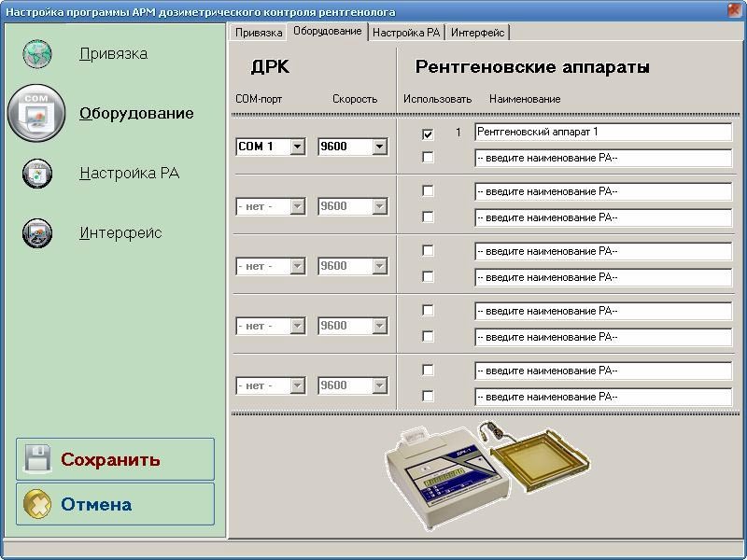The width and height of the screenshot is (747, 560).
Task: Click the Интерфейс sidebar icon
Action: pos(37,233)
